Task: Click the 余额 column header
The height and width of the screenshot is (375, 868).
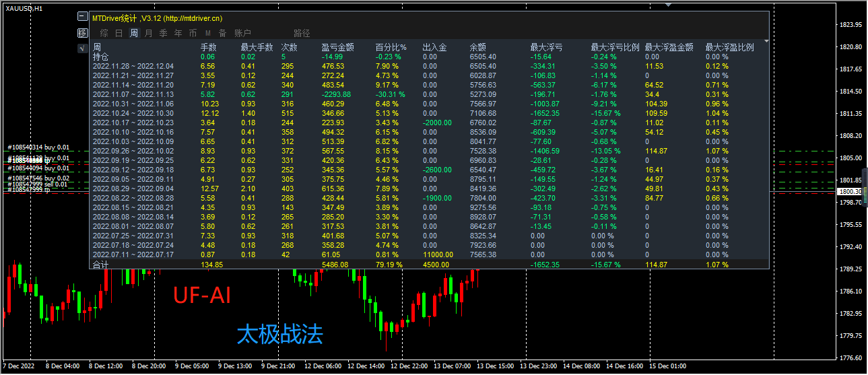Action: point(478,48)
